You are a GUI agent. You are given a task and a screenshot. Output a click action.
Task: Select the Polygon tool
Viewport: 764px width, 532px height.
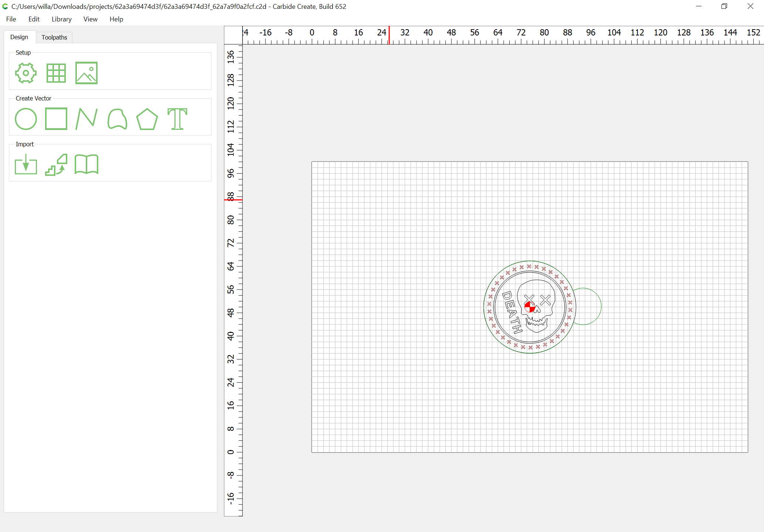pyautogui.click(x=147, y=119)
